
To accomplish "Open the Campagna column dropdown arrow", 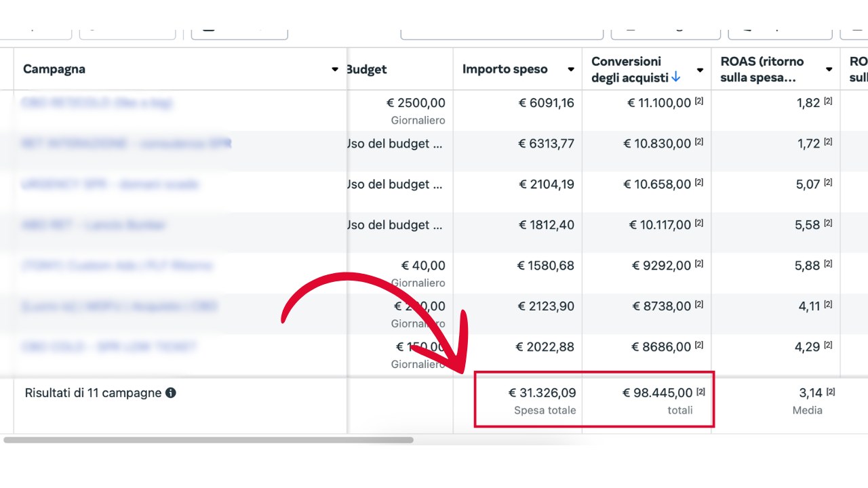I will 335,70.
